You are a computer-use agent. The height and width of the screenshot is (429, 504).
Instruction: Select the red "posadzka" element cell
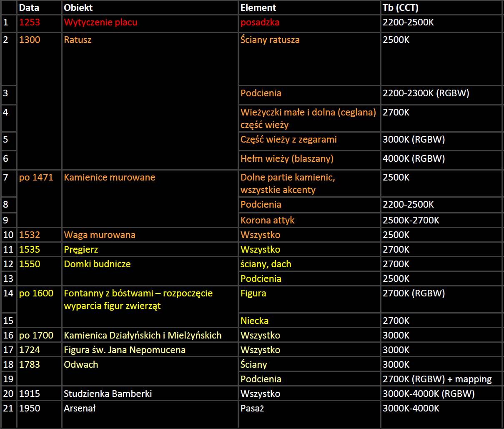tap(260, 23)
